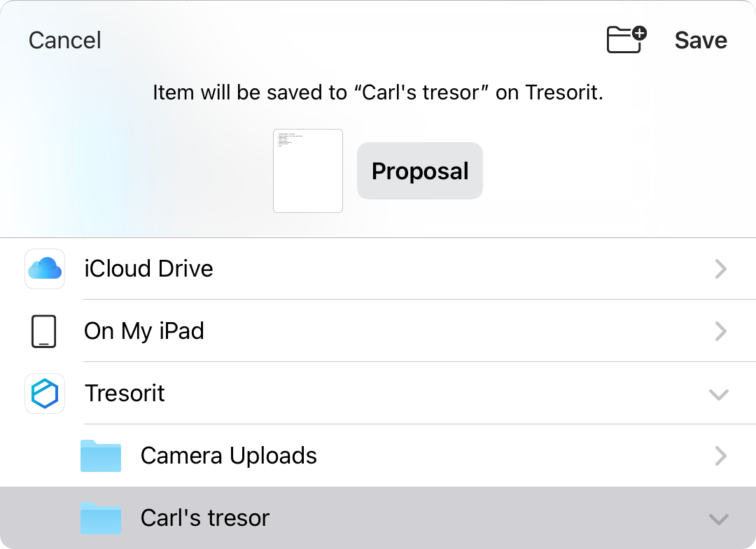
Task: Choose iCloud Drive as save location
Action: coord(378,269)
